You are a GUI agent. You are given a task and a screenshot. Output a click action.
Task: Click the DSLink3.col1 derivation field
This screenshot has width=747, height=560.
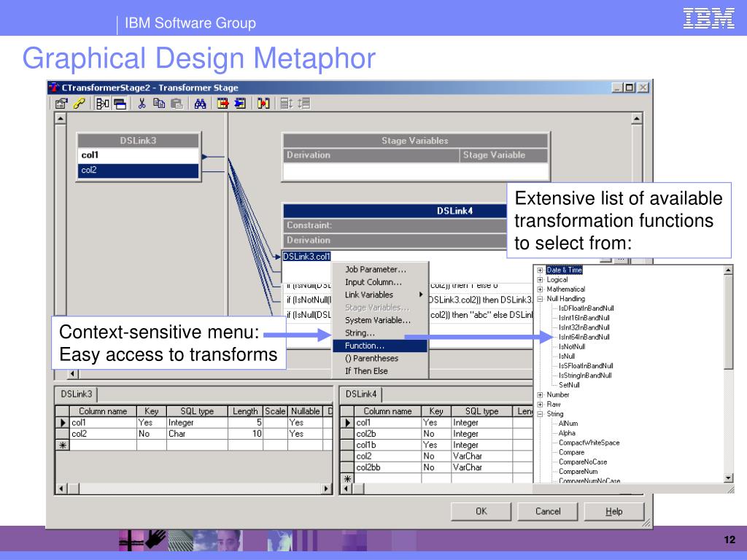pos(307,257)
